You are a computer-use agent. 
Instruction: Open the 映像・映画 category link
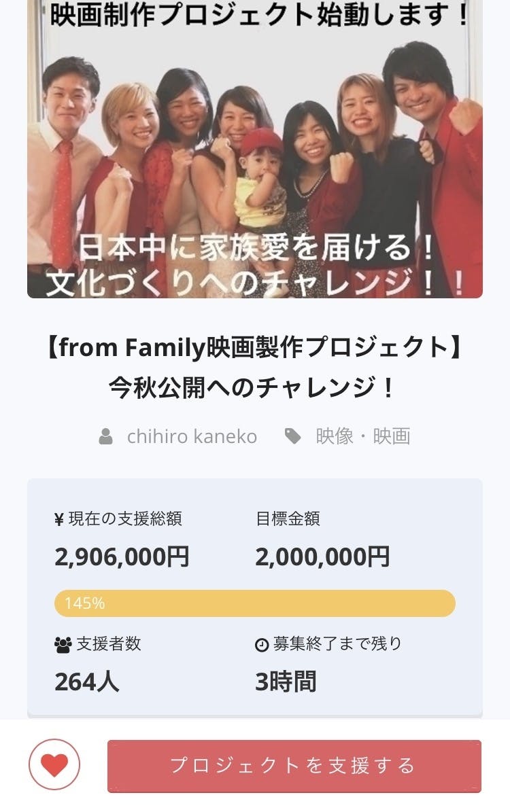(x=363, y=436)
